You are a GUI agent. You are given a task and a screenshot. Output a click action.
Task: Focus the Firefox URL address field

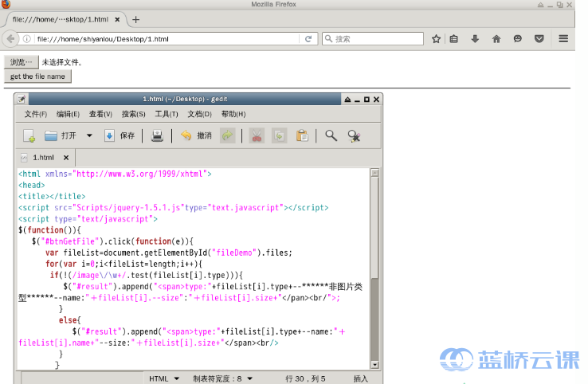tap(167, 38)
